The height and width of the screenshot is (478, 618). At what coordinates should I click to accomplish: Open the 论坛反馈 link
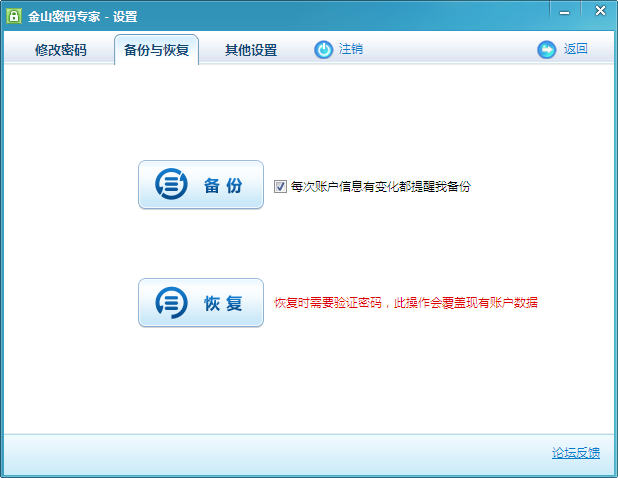point(576,453)
